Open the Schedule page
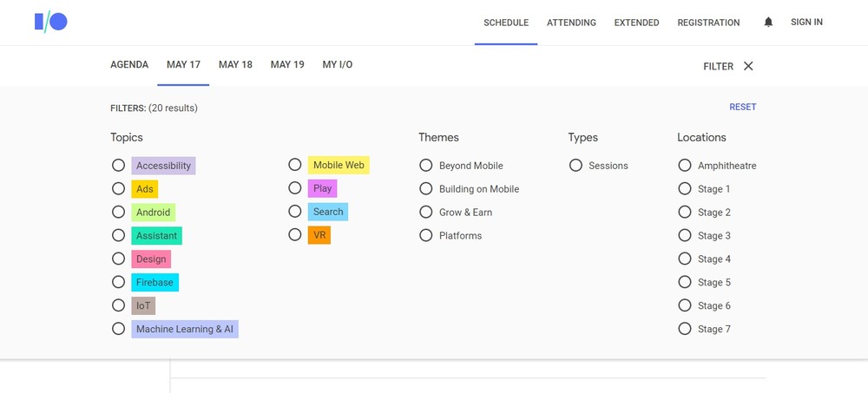Viewport: 868px width, 393px height. [506, 23]
